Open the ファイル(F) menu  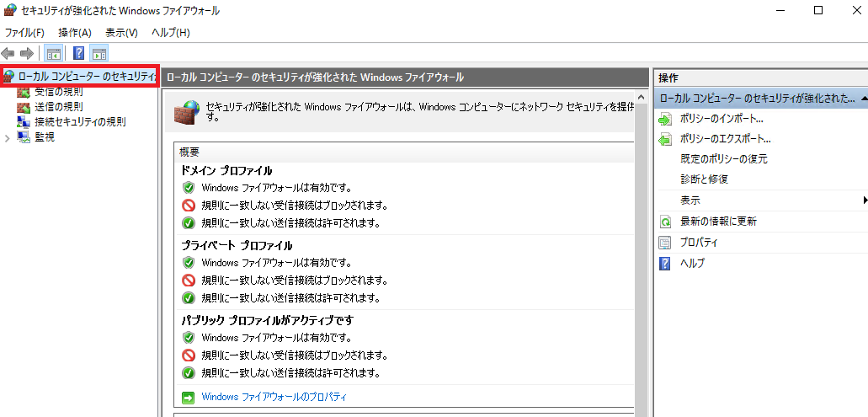[24, 33]
